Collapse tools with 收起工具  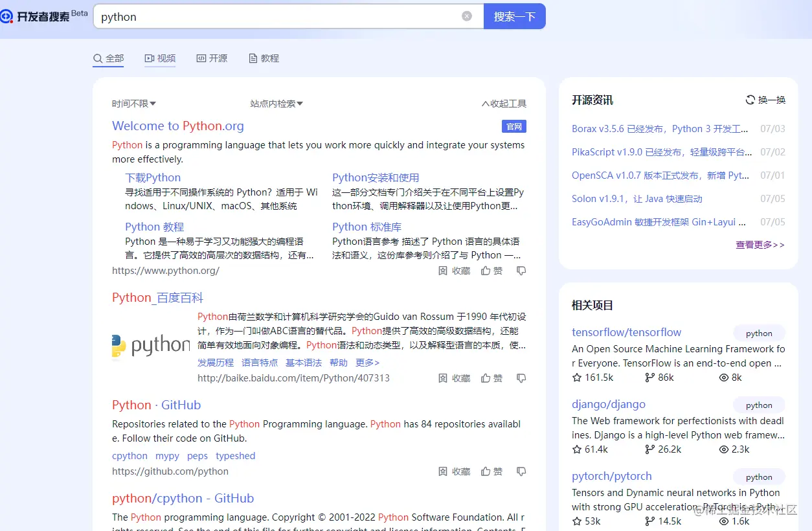pyautogui.click(x=504, y=104)
